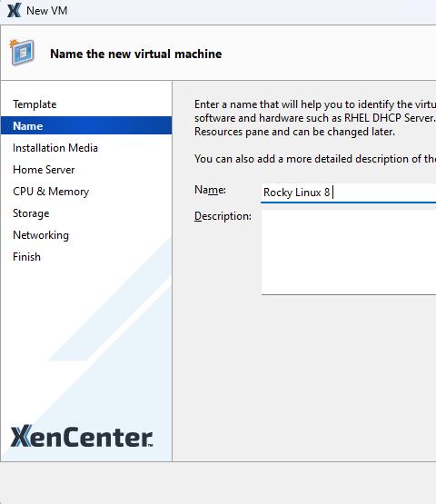Click the Description: field label
The width and height of the screenshot is (436, 504).
pos(223,216)
